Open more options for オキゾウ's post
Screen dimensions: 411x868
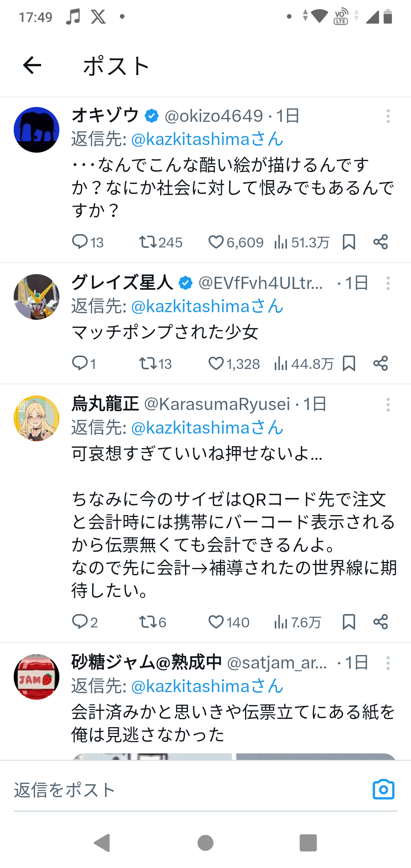[388, 116]
